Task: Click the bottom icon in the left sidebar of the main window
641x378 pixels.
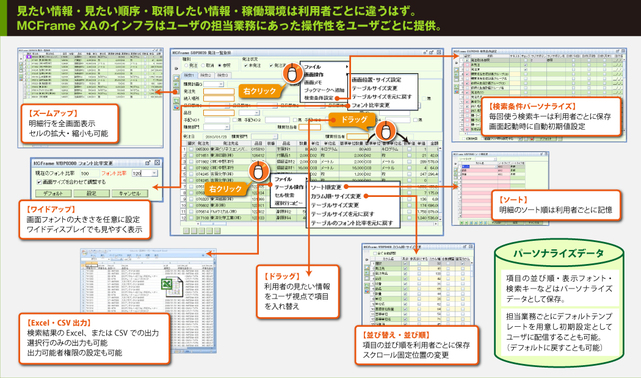Action: 176,107
